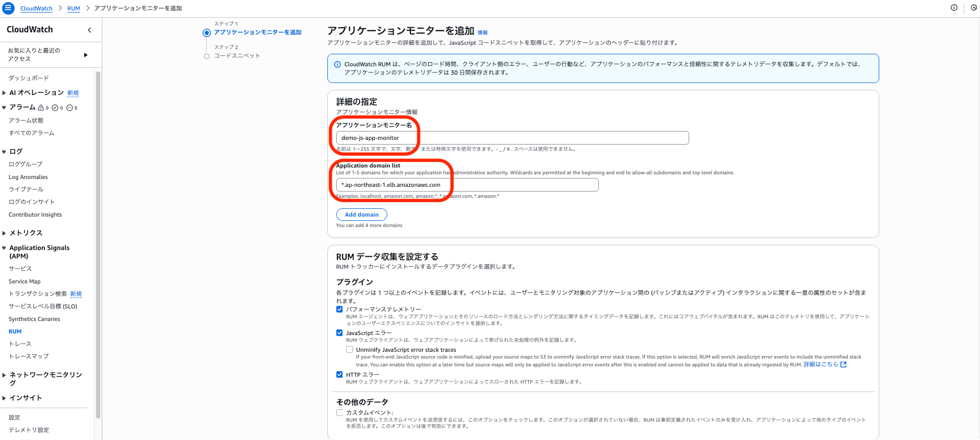Open Log Anomalies in the sidebar

(x=28, y=177)
